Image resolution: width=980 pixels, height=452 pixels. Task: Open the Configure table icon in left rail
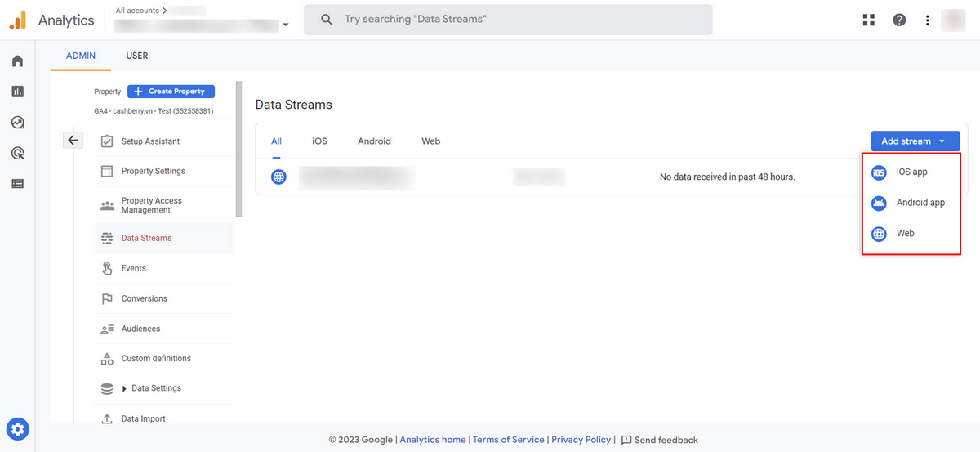click(x=17, y=184)
